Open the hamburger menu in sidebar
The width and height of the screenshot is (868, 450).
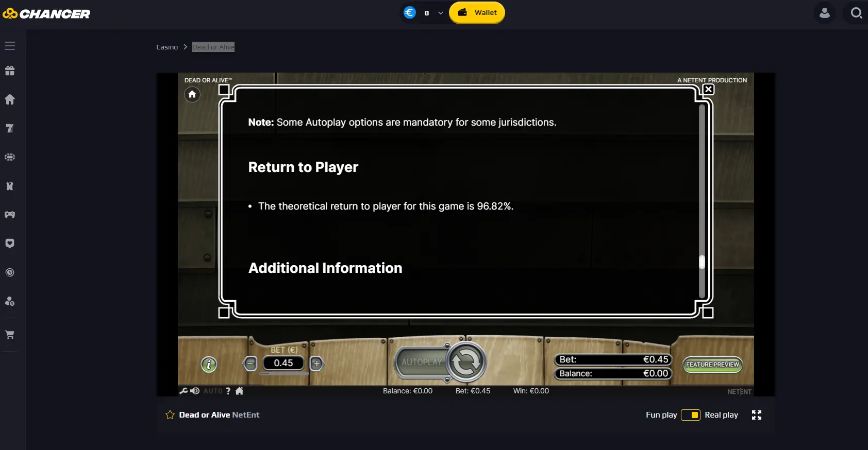(10, 46)
